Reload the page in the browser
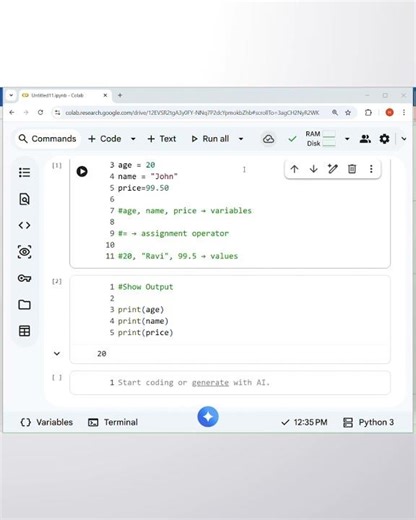The image size is (416, 520). pyautogui.click(x=40, y=113)
